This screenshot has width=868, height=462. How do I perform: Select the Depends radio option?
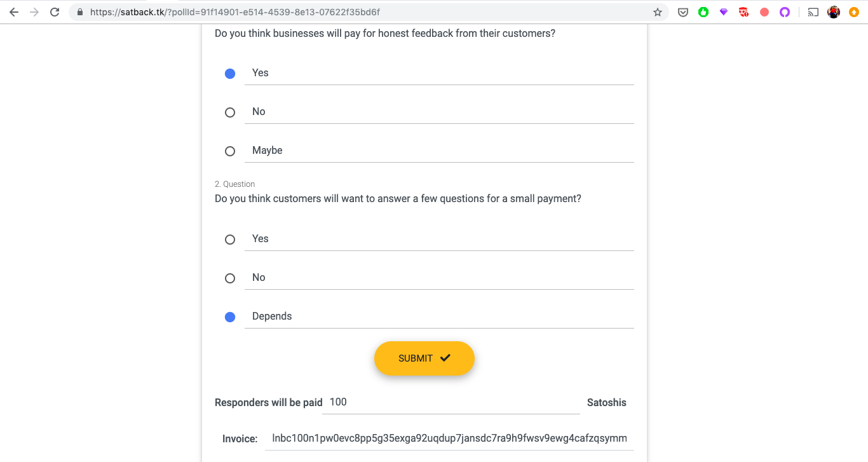coord(230,317)
